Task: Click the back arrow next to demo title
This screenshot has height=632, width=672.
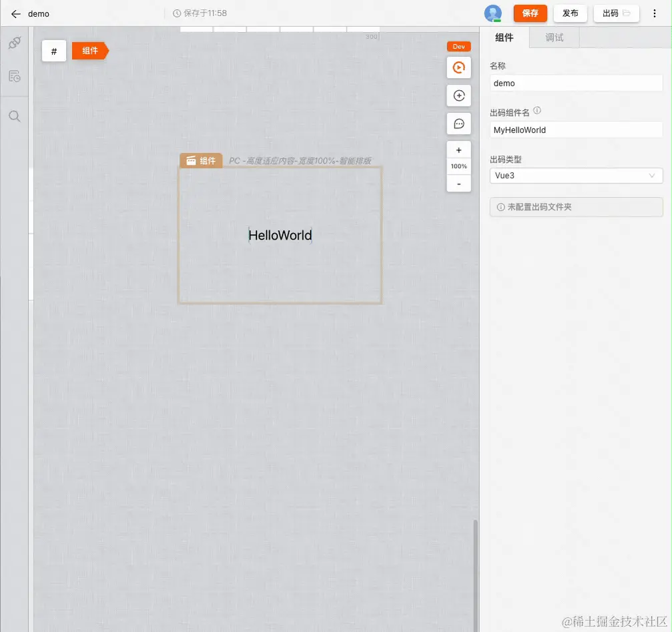Action: pos(15,13)
